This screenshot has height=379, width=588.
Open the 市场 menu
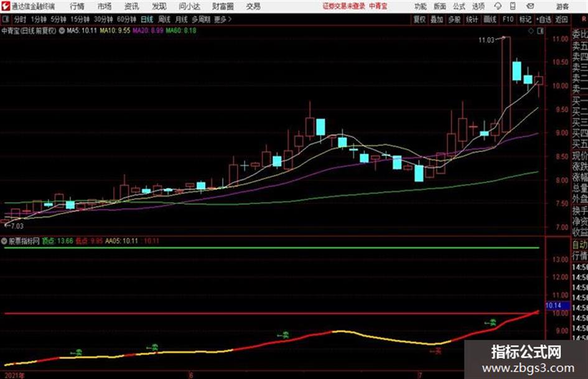click(105, 6)
